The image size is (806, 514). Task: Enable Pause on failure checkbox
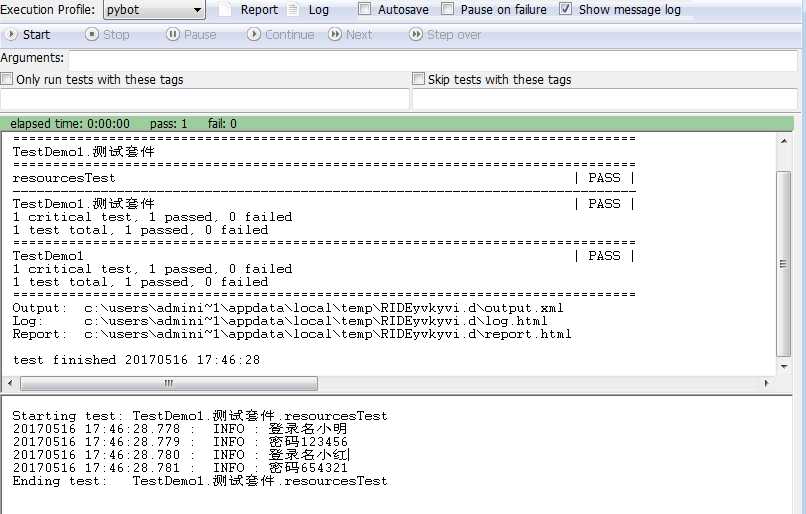[447, 9]
